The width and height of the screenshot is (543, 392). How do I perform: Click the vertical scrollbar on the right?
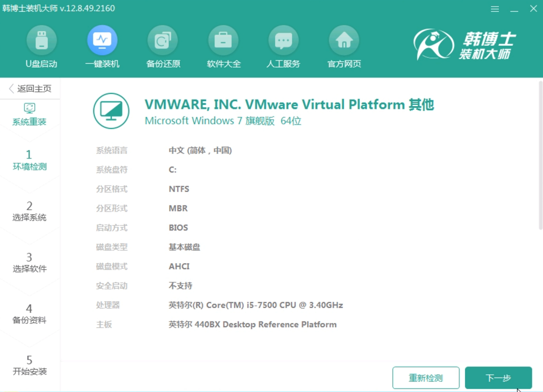[x=541, y=155]
